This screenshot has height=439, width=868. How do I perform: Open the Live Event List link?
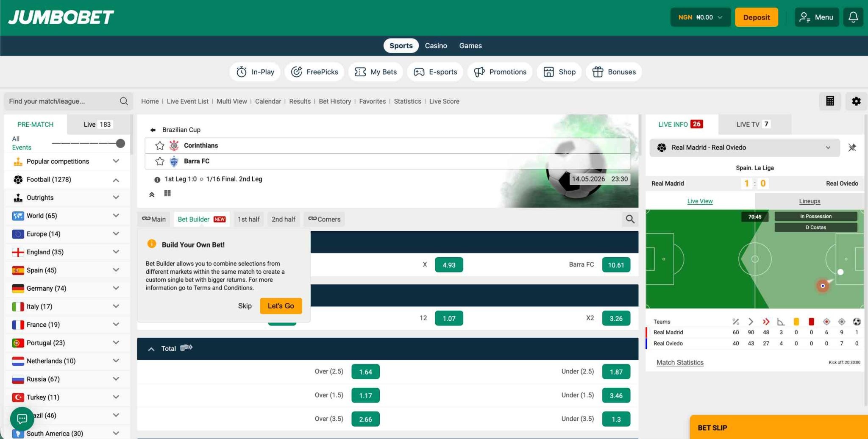click(x=187, y=101)
